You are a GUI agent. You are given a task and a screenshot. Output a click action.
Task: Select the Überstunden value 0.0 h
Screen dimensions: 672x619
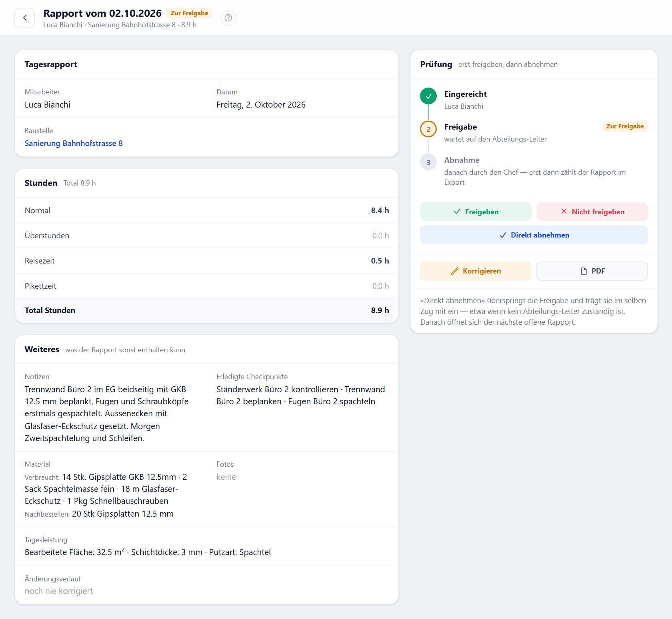tap(380, 236)
